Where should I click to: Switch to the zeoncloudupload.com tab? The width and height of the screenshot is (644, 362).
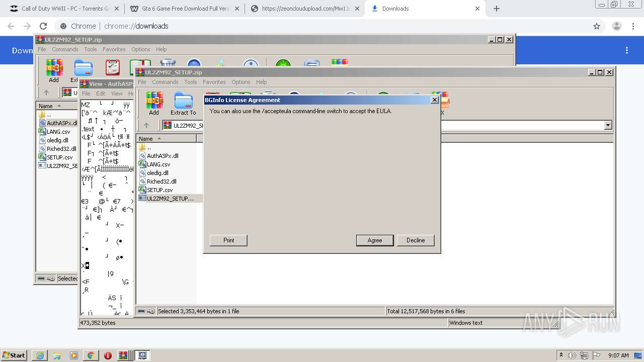(304, 9)
